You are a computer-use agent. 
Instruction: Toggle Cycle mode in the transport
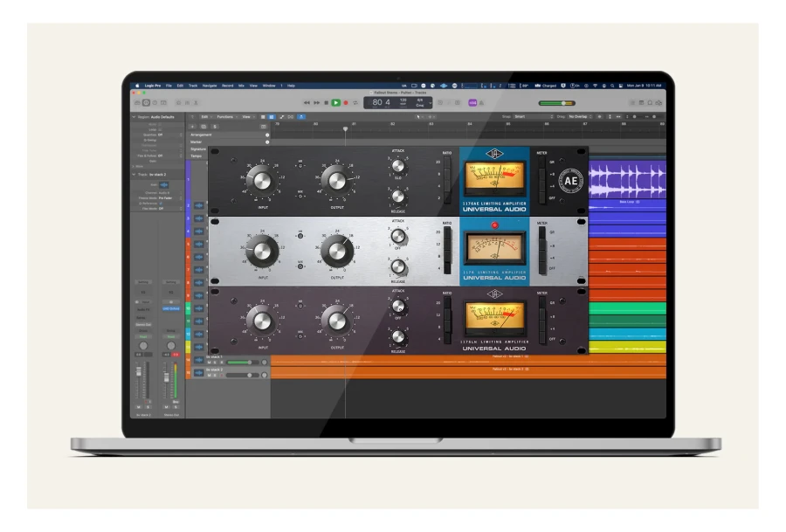pos(355,103)
